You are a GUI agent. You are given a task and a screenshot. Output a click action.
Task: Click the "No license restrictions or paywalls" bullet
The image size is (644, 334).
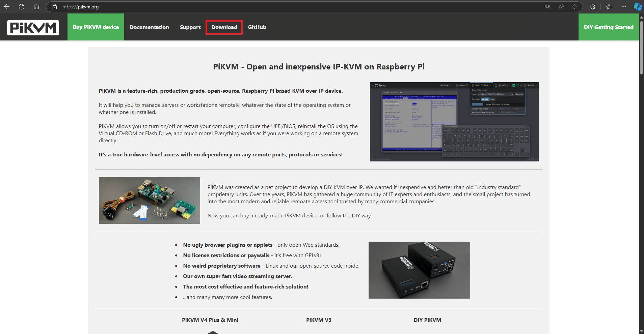click(252, 255)
